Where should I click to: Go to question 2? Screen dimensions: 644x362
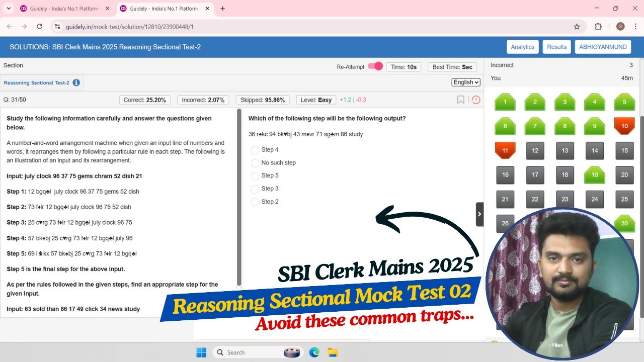click(x=535, y=102)
